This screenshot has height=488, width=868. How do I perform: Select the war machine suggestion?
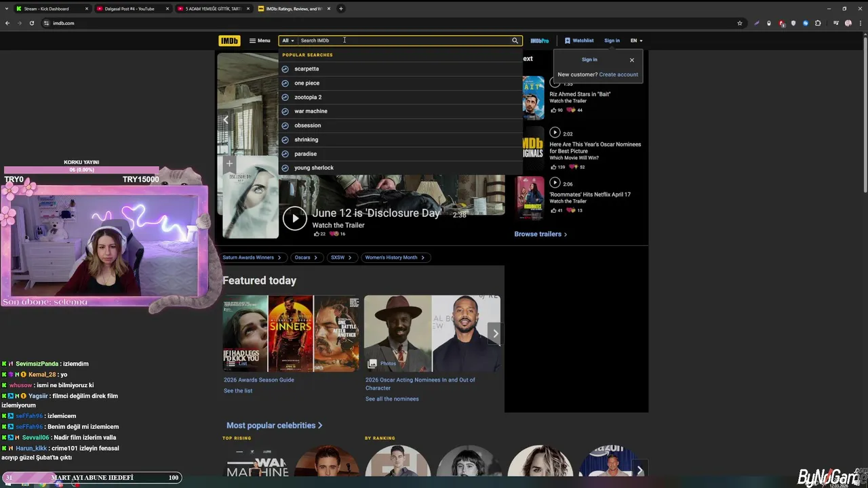pos(400,111)
